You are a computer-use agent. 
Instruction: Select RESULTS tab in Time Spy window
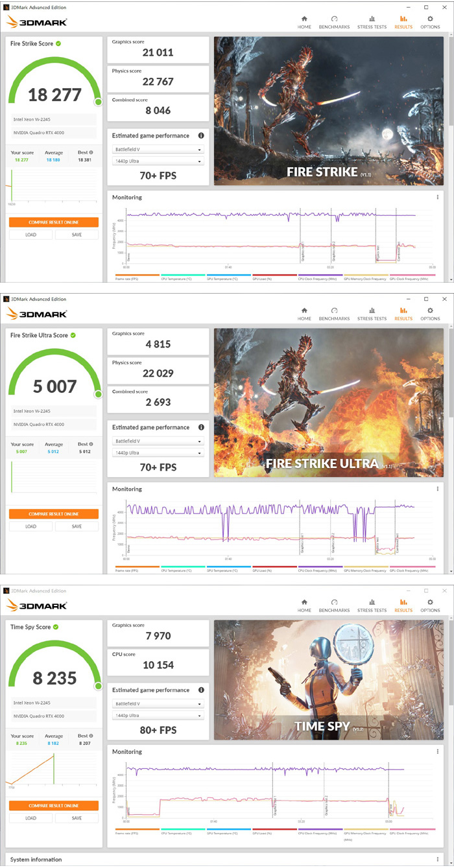coord(403,606)
